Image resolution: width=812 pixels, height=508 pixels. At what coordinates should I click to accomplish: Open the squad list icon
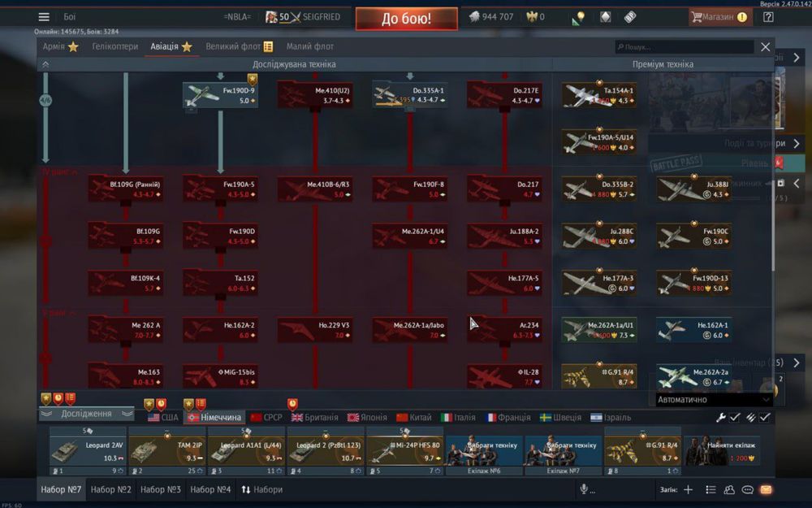[x=710, y=489]
